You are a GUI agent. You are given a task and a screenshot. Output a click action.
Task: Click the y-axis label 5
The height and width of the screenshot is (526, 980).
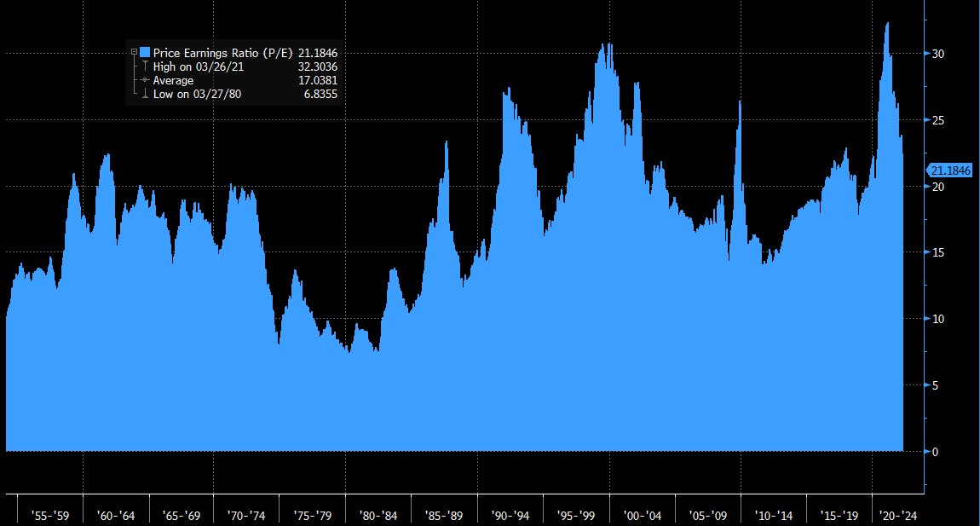(x=935, y=385)
